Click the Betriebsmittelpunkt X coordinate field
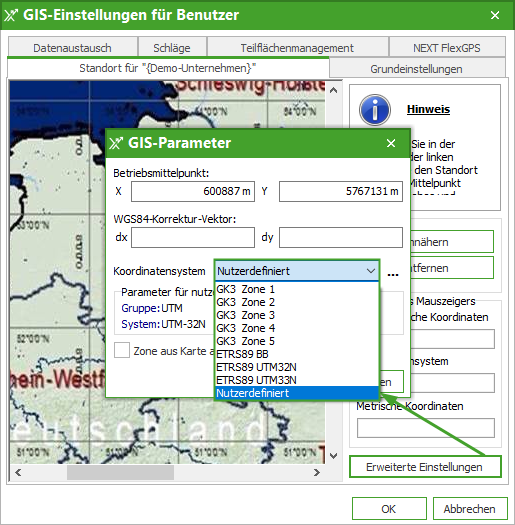Image resolution: width=515 pixels, height=525 pixels. (193, 191)
